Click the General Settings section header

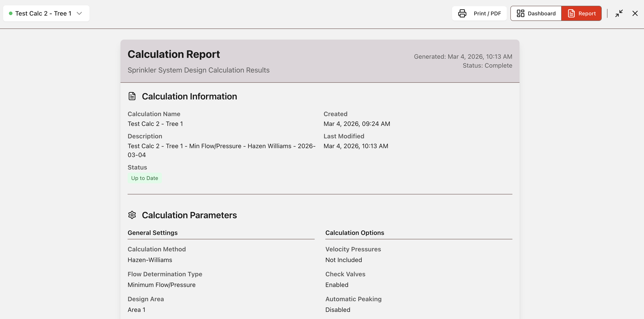click(x=153, y=233)
